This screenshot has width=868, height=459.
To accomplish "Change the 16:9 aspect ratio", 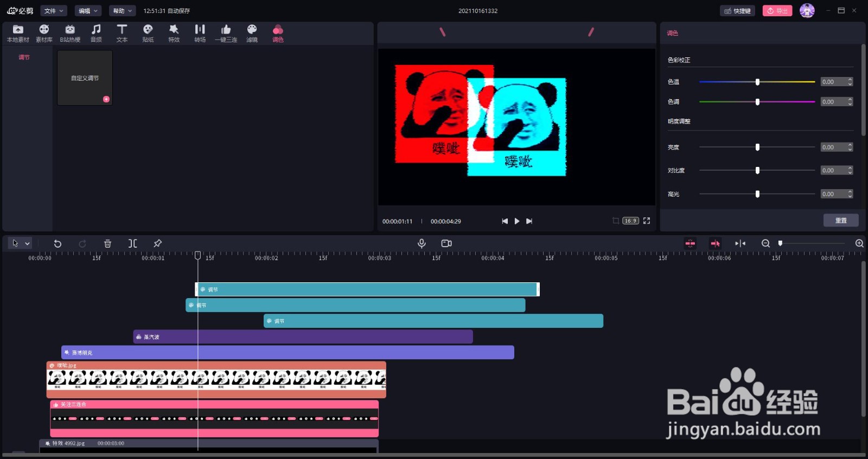I will [x=630, y=221].
